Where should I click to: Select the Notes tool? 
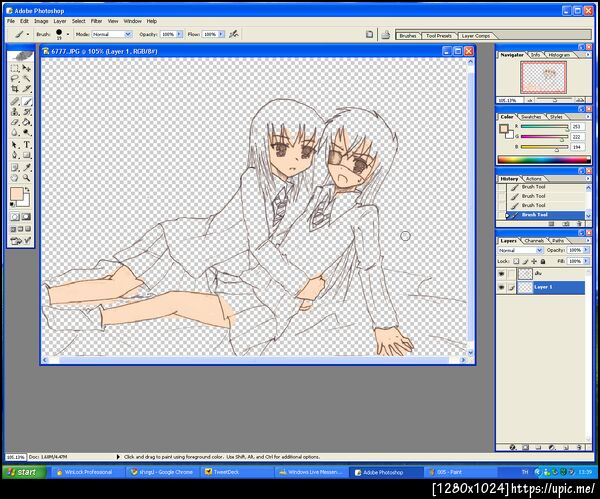tap(15, 167)
